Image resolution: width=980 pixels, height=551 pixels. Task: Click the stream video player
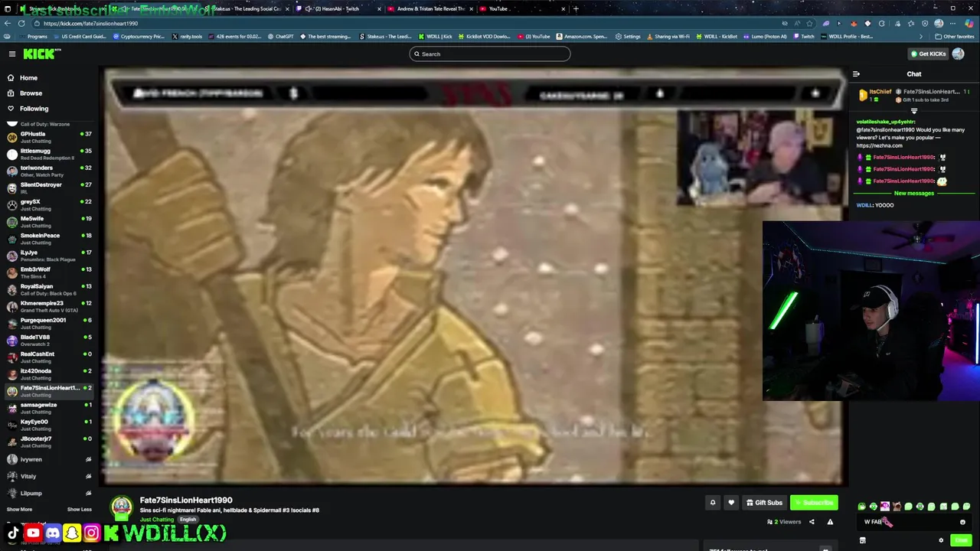coord(475,277)
